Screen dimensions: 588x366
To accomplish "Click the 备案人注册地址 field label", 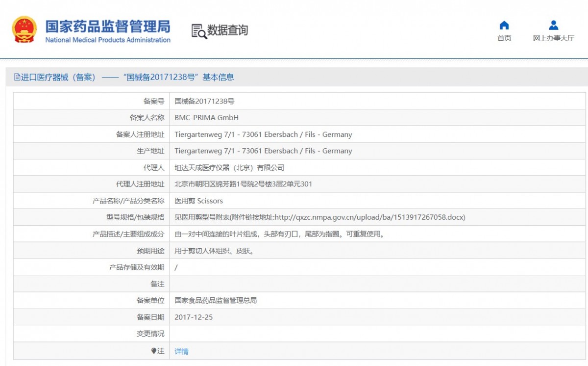I will [x=140, y=134].
